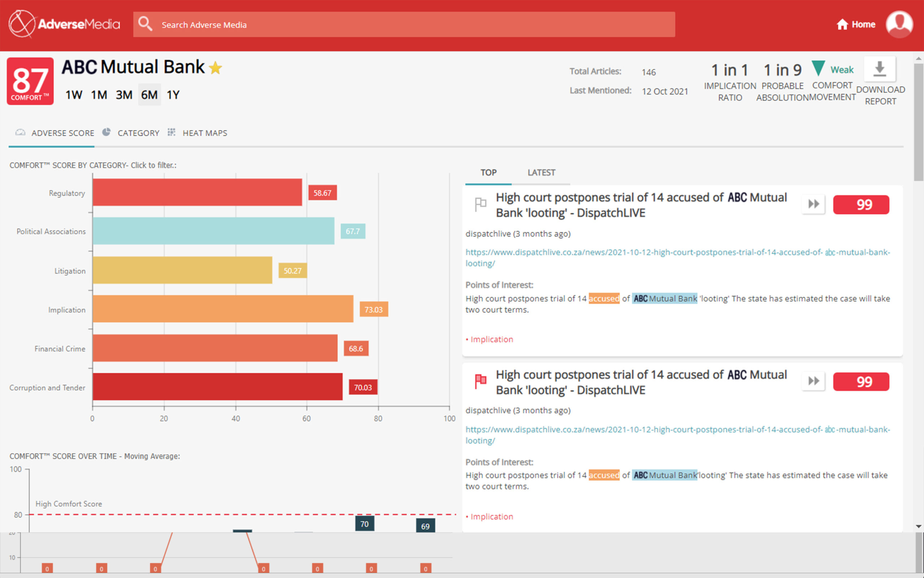Image resolution: width=924 pixels, height=578 pixels.
Task: Click the 99 score badge on first article
Action: click(x=861, y=204)
